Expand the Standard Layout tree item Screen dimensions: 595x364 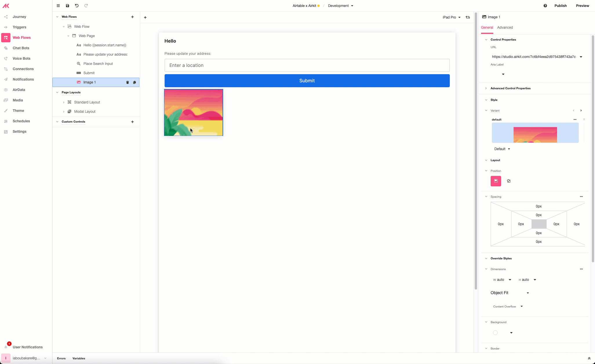click(64, 102)
